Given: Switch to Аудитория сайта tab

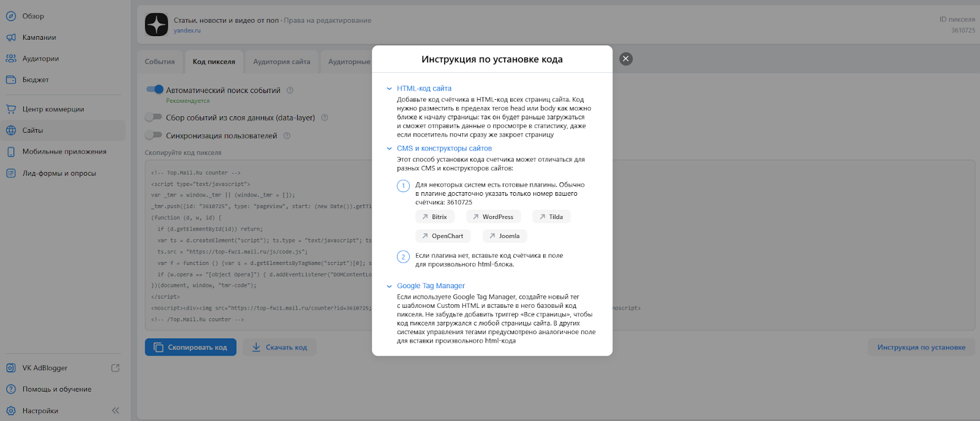Looking at the screenshot, I should click(282, 62).
